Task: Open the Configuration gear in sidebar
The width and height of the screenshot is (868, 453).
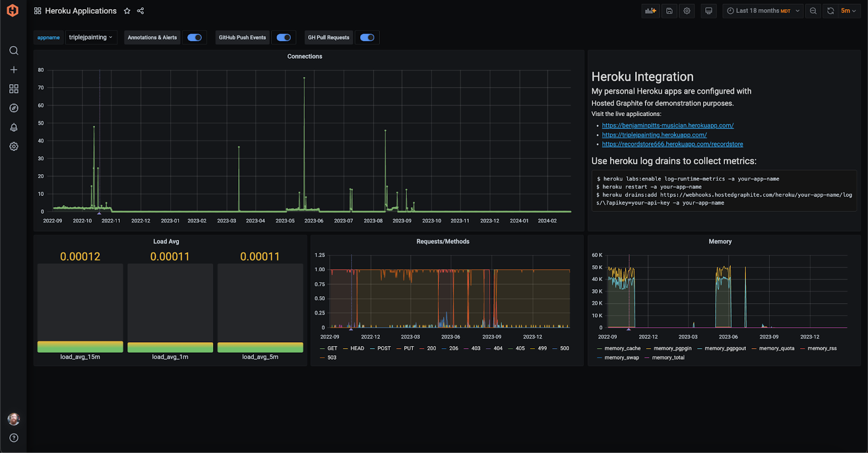Action: point(14,146)
